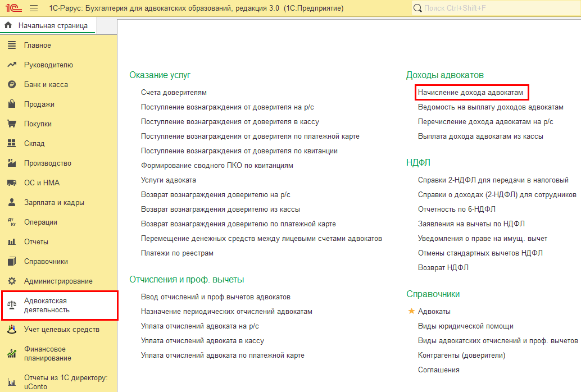Click the Администрирование gear icon
Viewport: 581px width, 392px height.
(x=11, y=281)
